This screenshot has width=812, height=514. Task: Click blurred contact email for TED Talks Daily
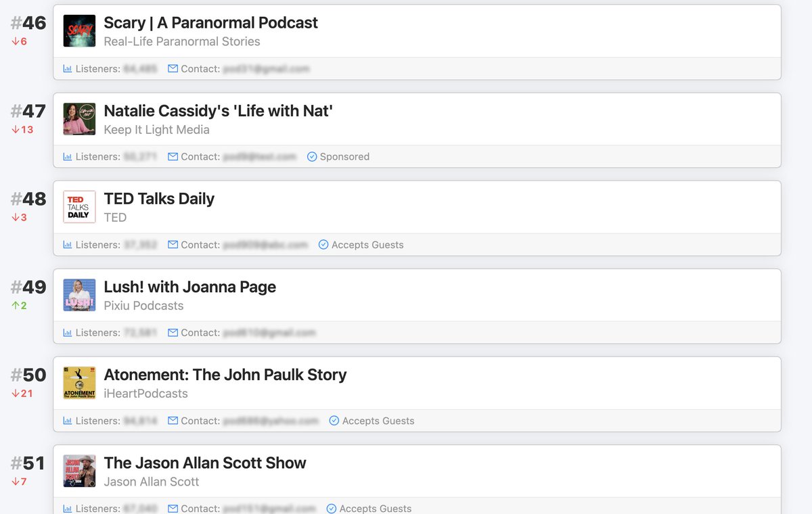click(x=265, y=244)
